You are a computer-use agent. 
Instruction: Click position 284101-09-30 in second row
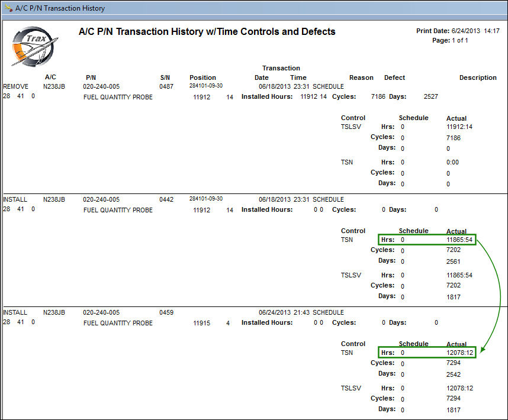206,199
